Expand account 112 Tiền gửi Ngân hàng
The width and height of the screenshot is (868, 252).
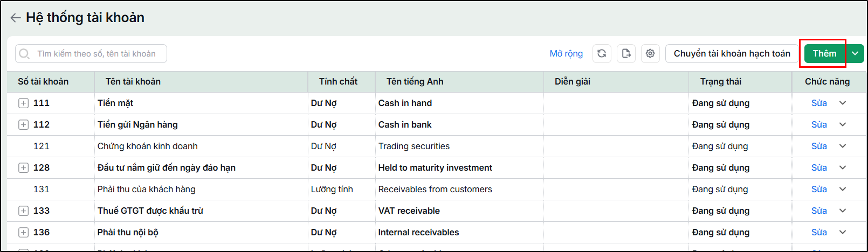(x=23, y=125)
